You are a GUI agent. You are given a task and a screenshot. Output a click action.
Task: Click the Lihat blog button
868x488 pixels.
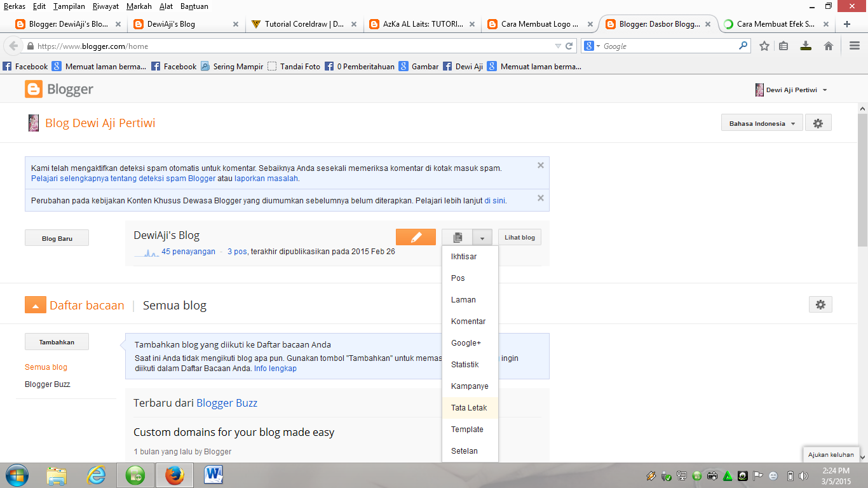(x=520, y=237)
